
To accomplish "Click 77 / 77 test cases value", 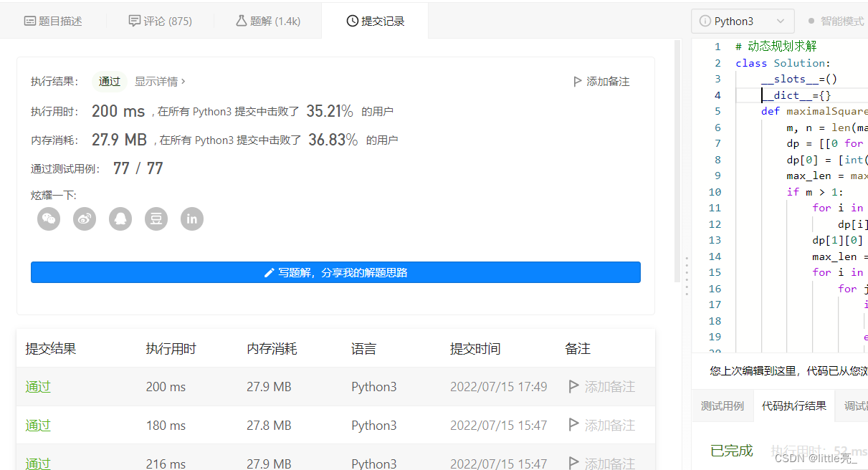I will pyautogui.click(x=138, y=168).
